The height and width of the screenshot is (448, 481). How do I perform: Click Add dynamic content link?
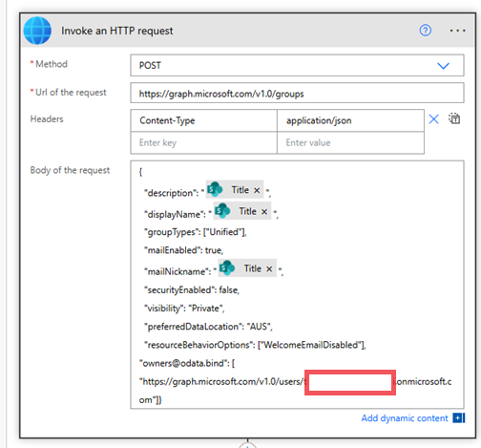[x=405, y=418]
